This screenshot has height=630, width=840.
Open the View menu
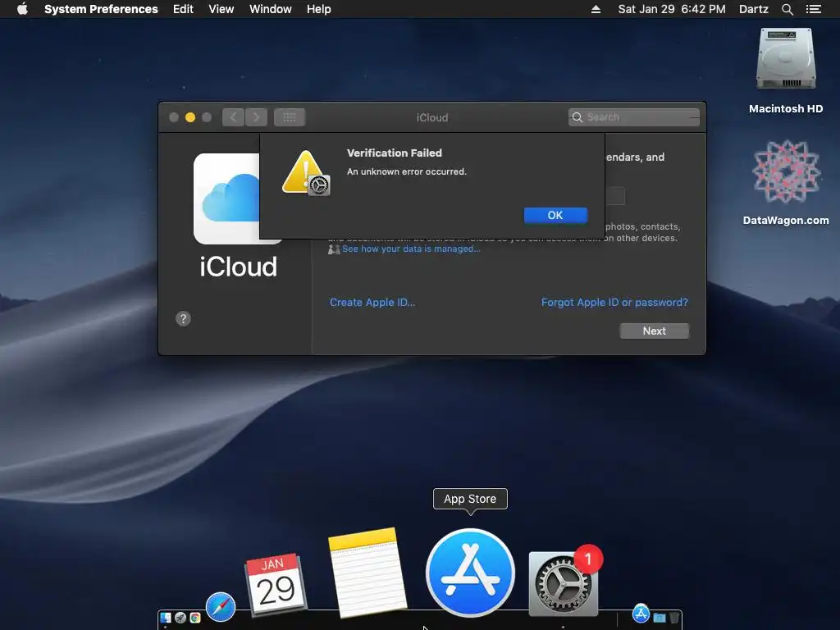pyautogui.click(x=221, y=9)
